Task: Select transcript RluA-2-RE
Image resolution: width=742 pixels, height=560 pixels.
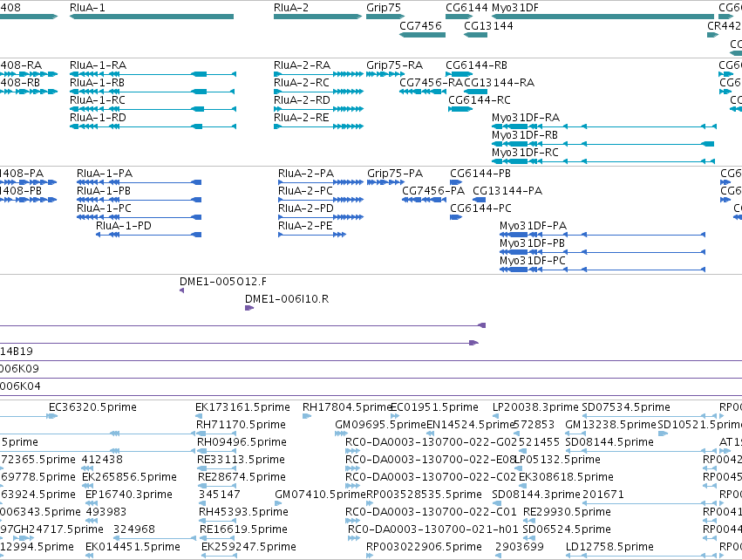Action: point(301,118)
